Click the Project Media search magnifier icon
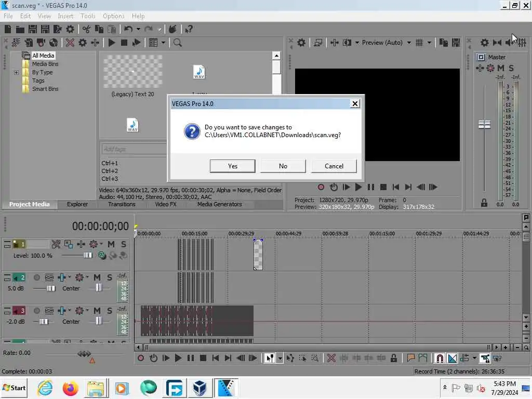The height and width of the screenshot is (399, 532). tap(177, 43)
